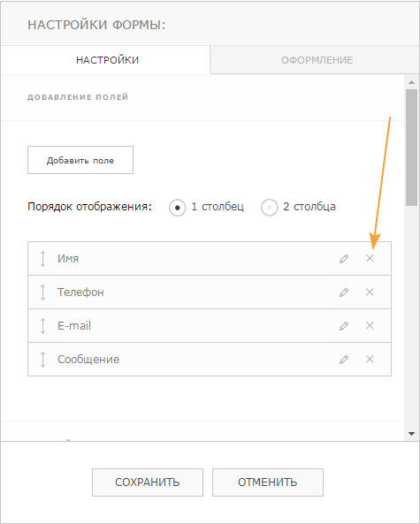Click the scrollbar down arrow

point(412,434)
